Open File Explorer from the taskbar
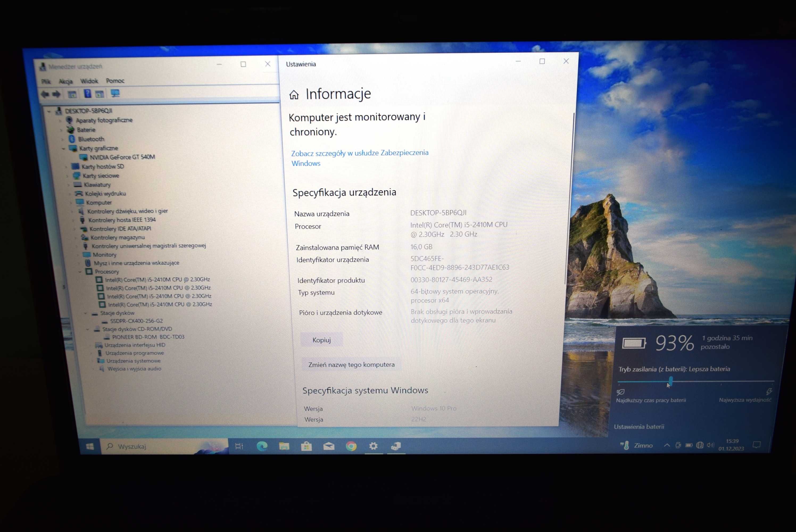This screenshot has height=532, width=796. pyautogui.click(x=284, y=446)
